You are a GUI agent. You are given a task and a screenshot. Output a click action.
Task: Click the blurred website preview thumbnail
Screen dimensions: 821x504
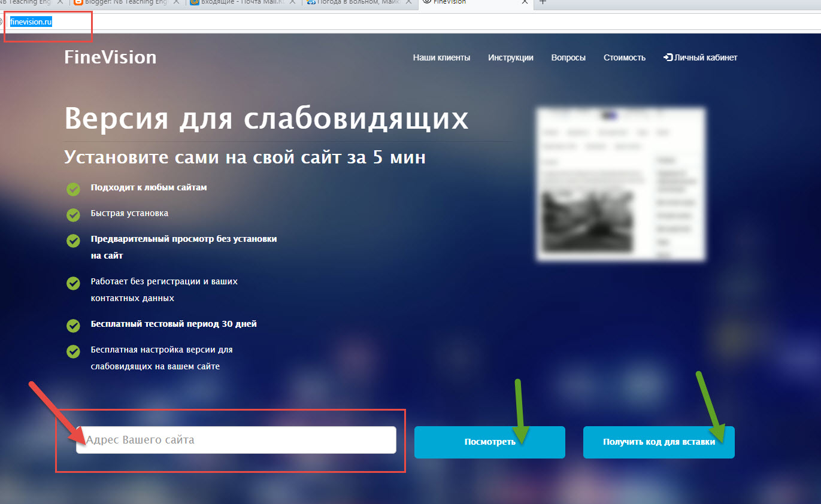[x=621, y=184]
